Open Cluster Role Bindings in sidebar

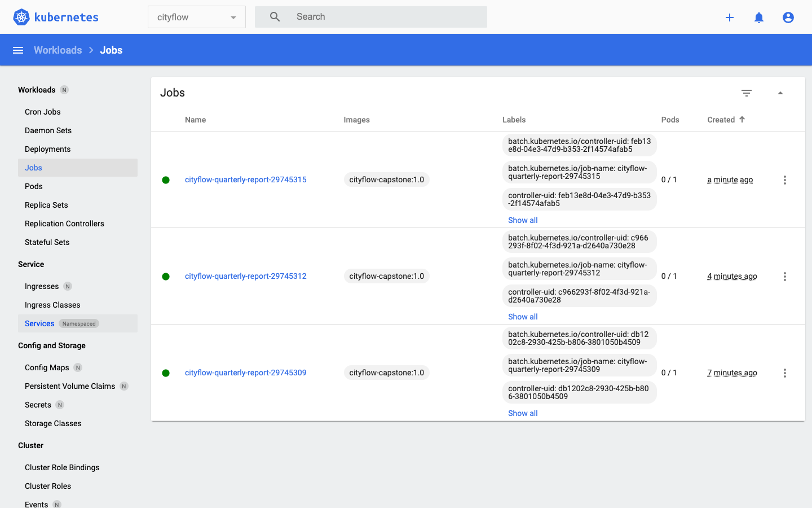pos(62,467)
